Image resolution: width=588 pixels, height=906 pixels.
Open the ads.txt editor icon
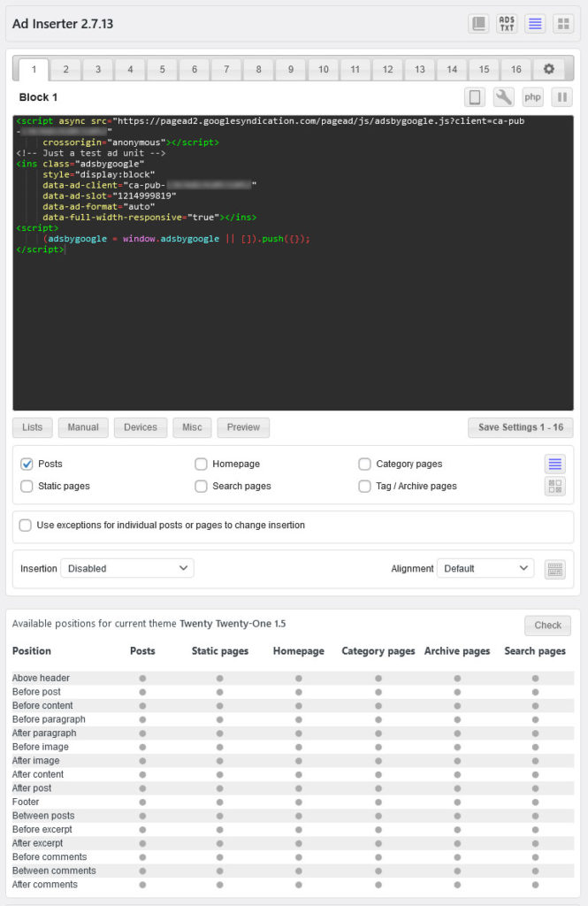(507, 24)
